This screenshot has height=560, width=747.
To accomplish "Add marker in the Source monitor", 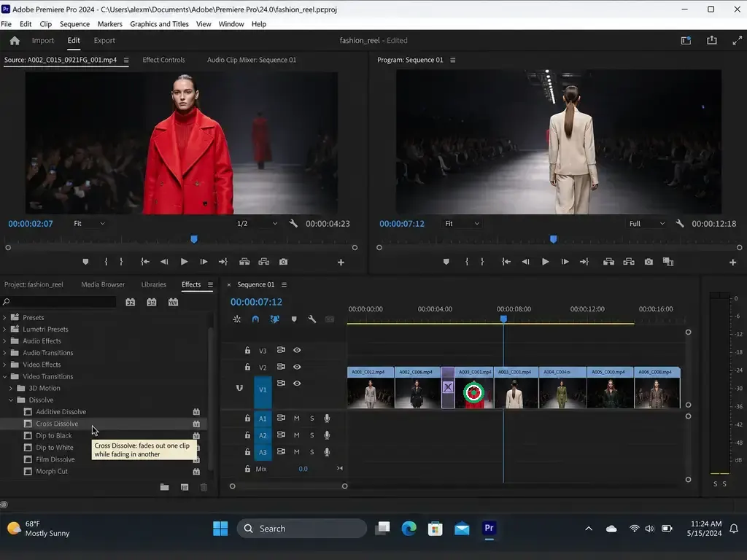I will click(85, 262).
